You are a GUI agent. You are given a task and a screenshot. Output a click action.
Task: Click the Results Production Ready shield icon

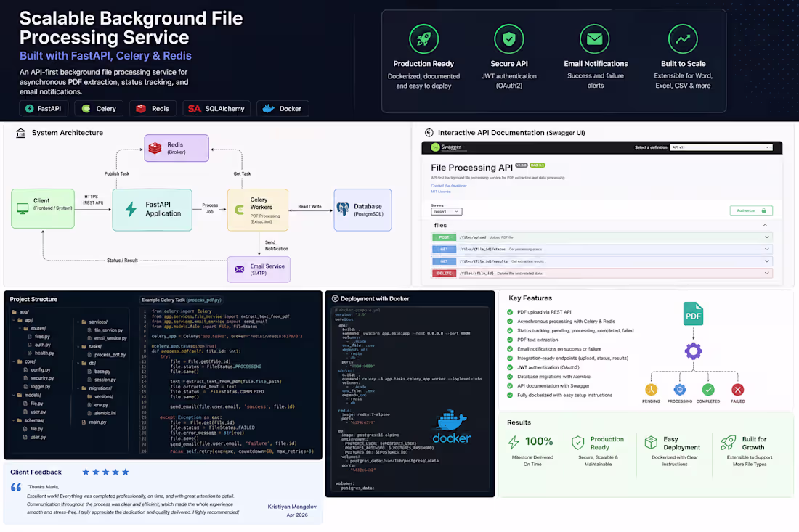(578, 443)
